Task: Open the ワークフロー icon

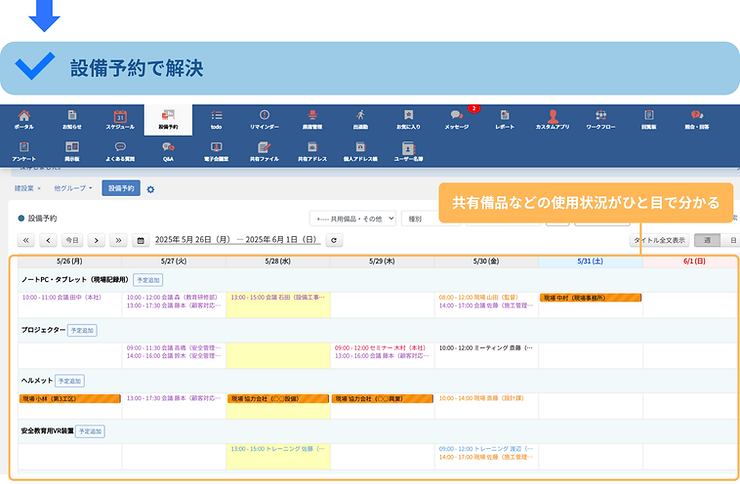Action: click(x=600, y=120)
